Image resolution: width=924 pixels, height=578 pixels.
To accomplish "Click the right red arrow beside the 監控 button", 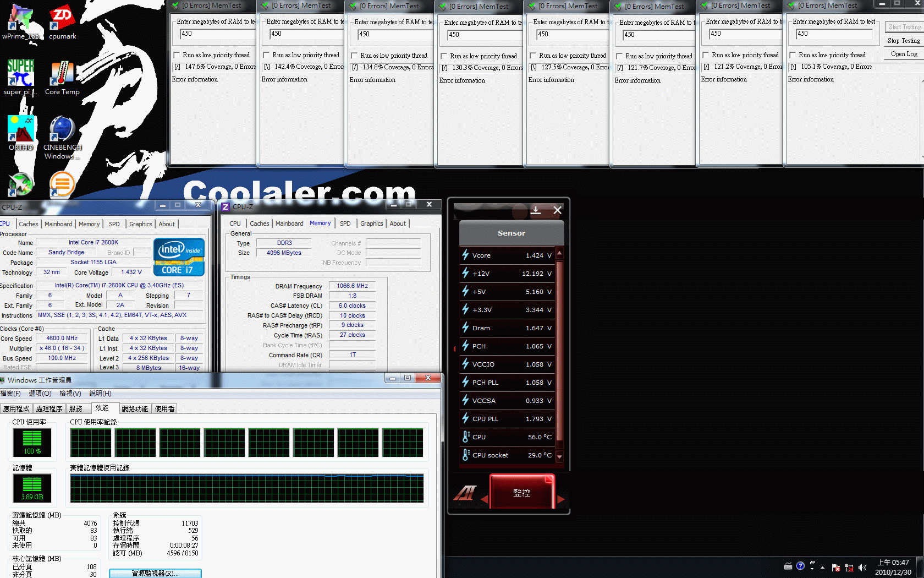I will [x=560, y=499].
